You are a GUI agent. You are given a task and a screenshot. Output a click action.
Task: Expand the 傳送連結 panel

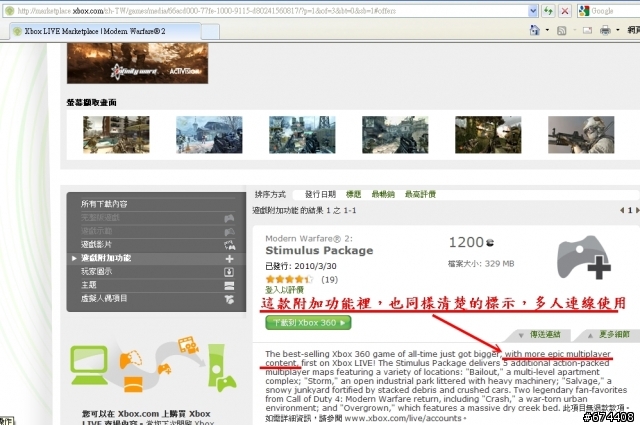(540, 335)
